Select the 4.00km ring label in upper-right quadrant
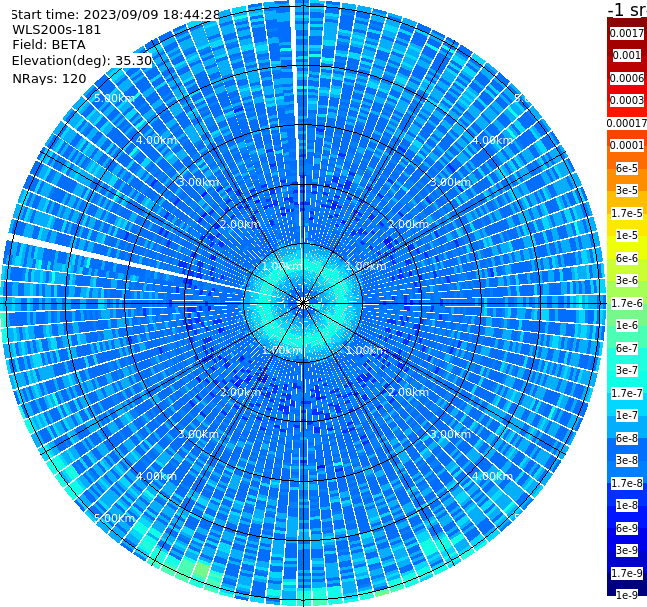 [492, 140]
